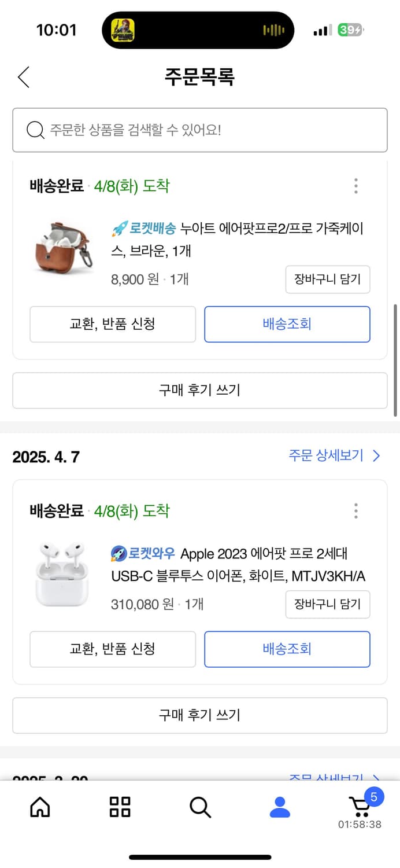Screen dimensions: 400x868
Task: Tap the magnifier icon in search field
Action: point(35,130)
